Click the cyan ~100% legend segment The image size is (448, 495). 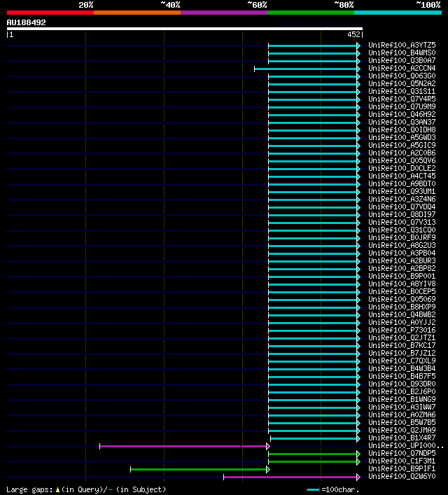click(x=398, y=13)
